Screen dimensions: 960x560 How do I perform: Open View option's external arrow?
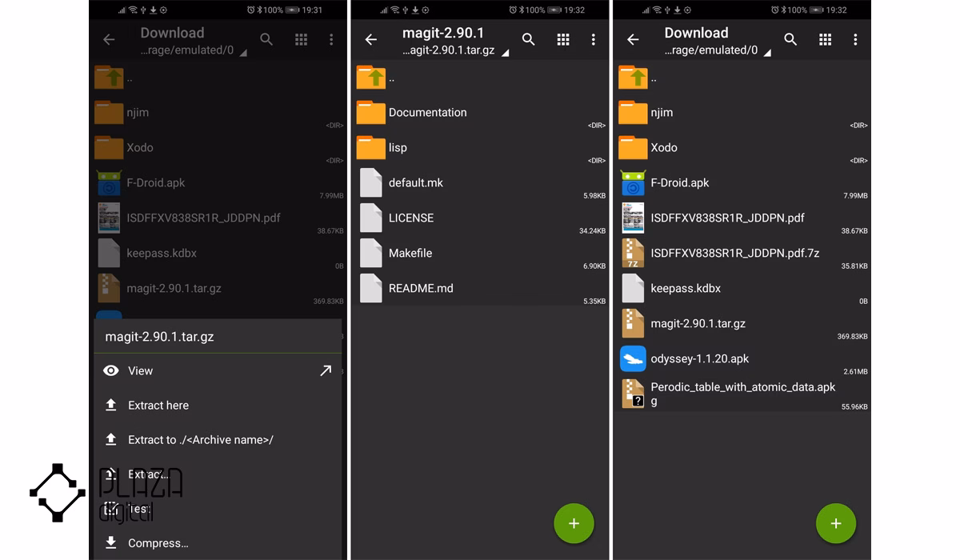326,370
